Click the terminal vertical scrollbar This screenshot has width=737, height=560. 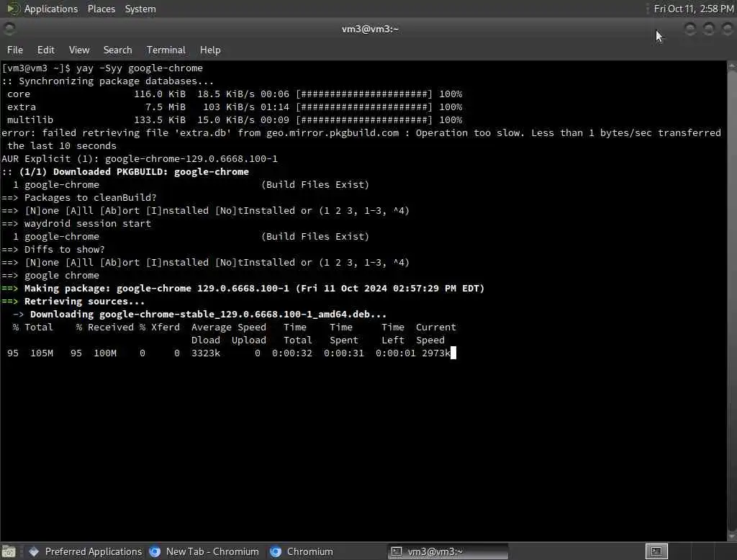point(732,301)
